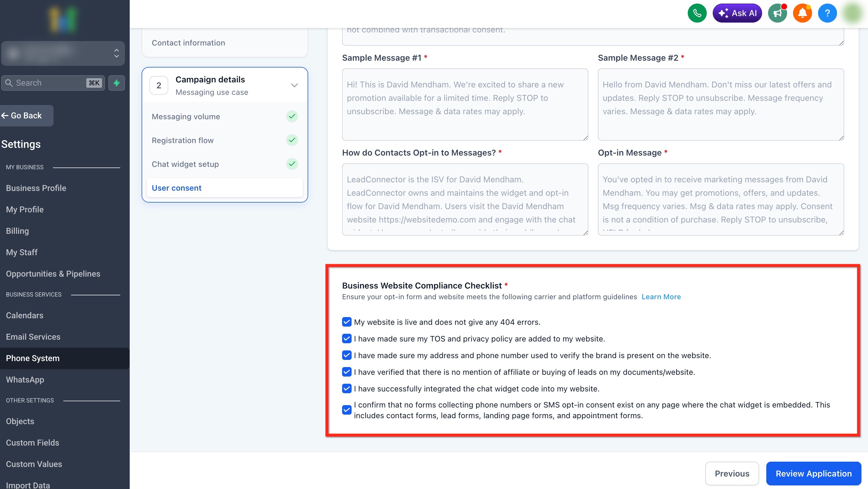The height and width of the screenshot is (489, 868).
Task: Click the Opt-in Message resize handle
Action: (x=841, y=232)
